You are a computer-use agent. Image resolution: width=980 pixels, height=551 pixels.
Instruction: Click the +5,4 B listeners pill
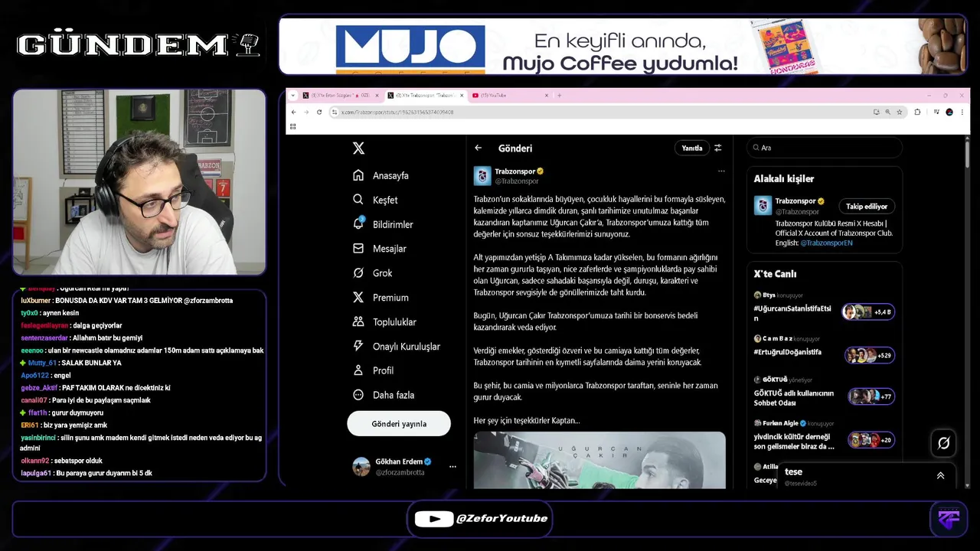tap(867, 312)
